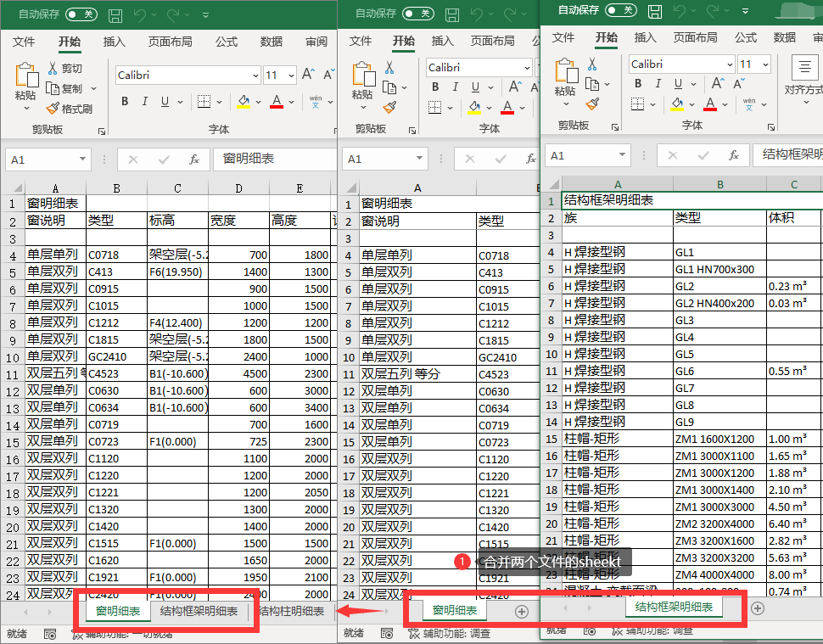Toggle 自动保存 switch in the right window
The height and width of the screenshot is (644, 823).
click(620, 10)
